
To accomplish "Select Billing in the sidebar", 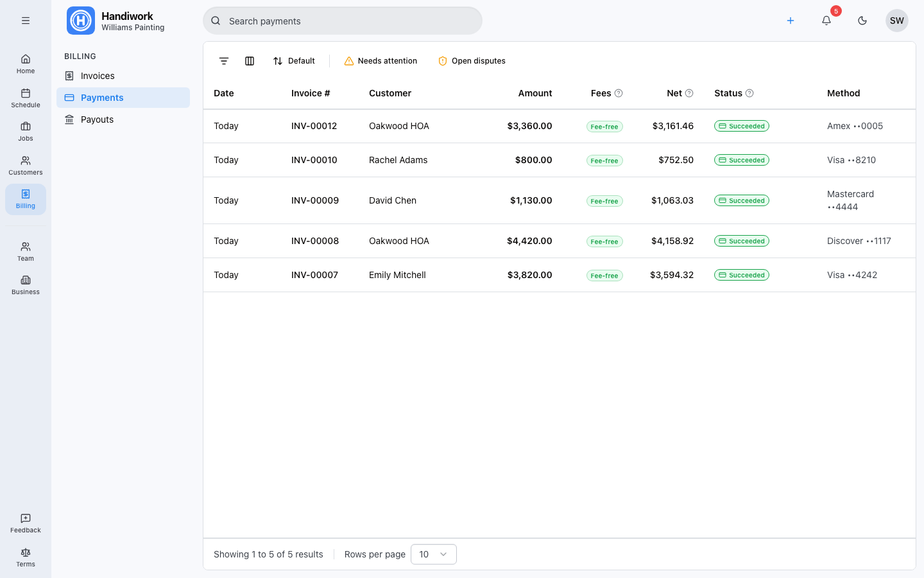I will (x=26, y=199).
